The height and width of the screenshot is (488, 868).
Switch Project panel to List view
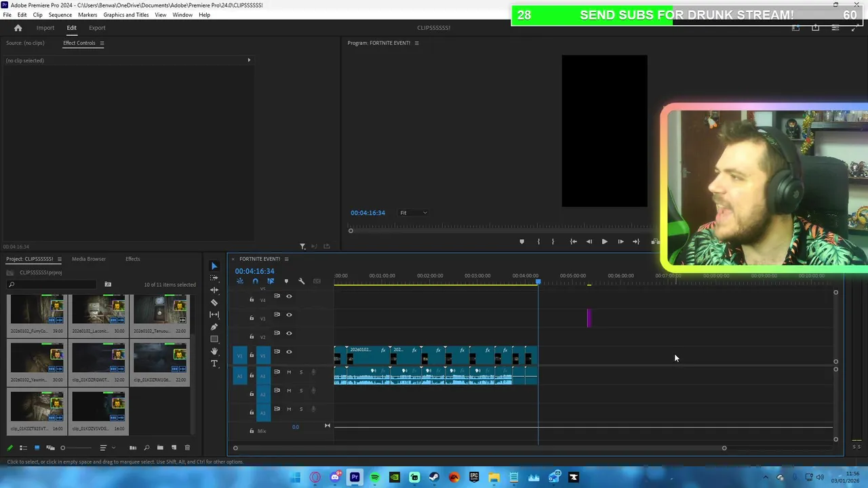(23, 447)
